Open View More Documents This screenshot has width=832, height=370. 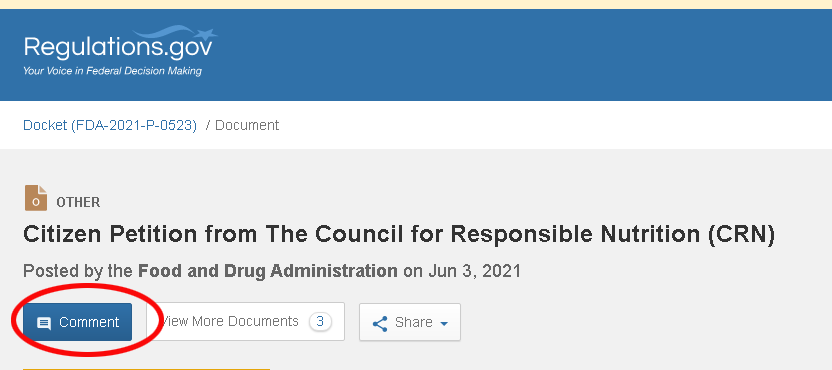(x=247, y=321)
